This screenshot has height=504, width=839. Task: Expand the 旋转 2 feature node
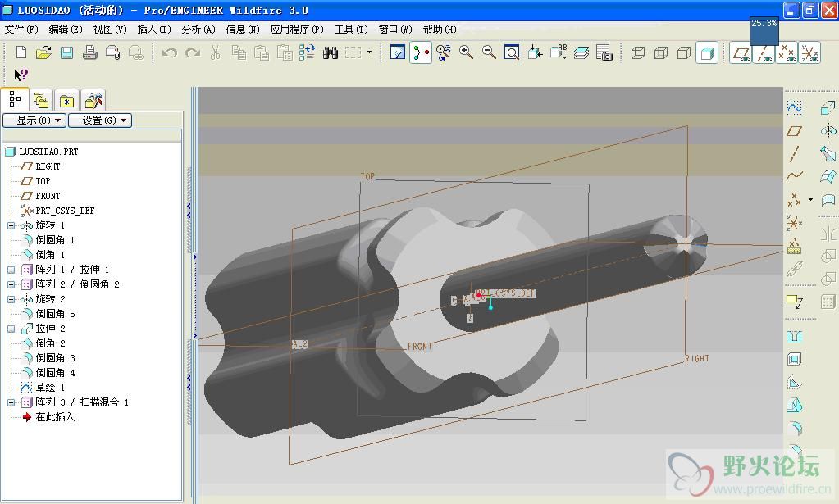[x=11, y=299]
